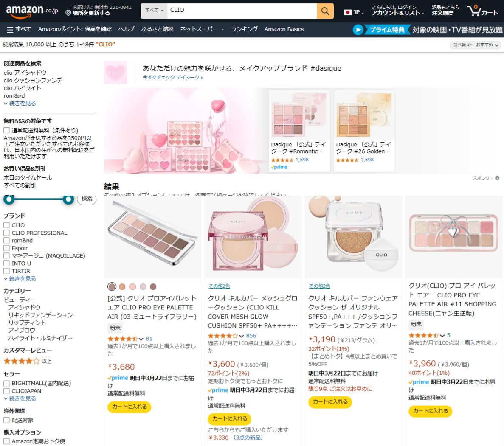Open the 並べ替え sort dropdown
The width and height of the screenshot is (504, 446).
point(476,45)
